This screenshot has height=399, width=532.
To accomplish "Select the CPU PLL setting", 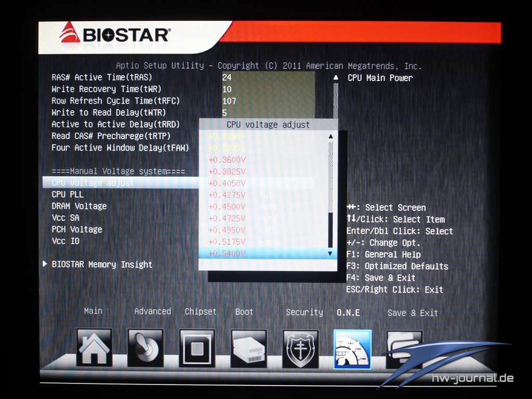I will [68, 194].
